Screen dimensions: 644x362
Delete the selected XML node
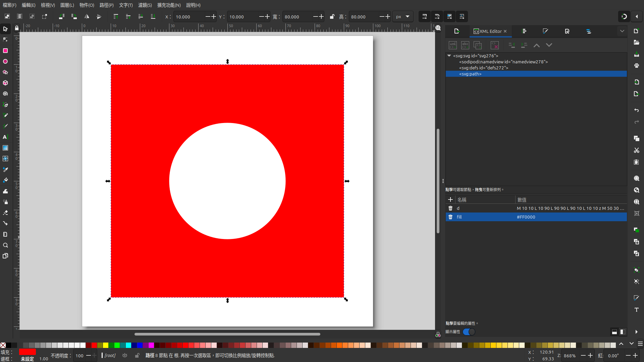(x=495, y=45)
